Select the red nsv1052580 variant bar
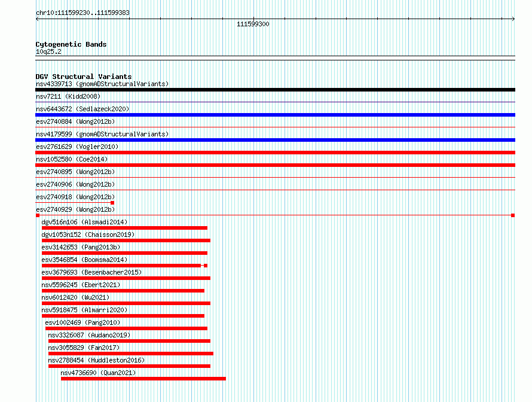The image size is (532, 402). [x=275, y=165]
